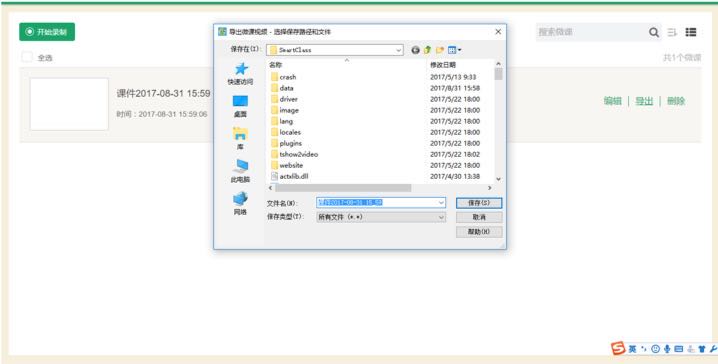Image resolution: width=718 pixels, height=364 pixels.
Task: Click the search micro-lesson input field
Action: pos(591,32)
